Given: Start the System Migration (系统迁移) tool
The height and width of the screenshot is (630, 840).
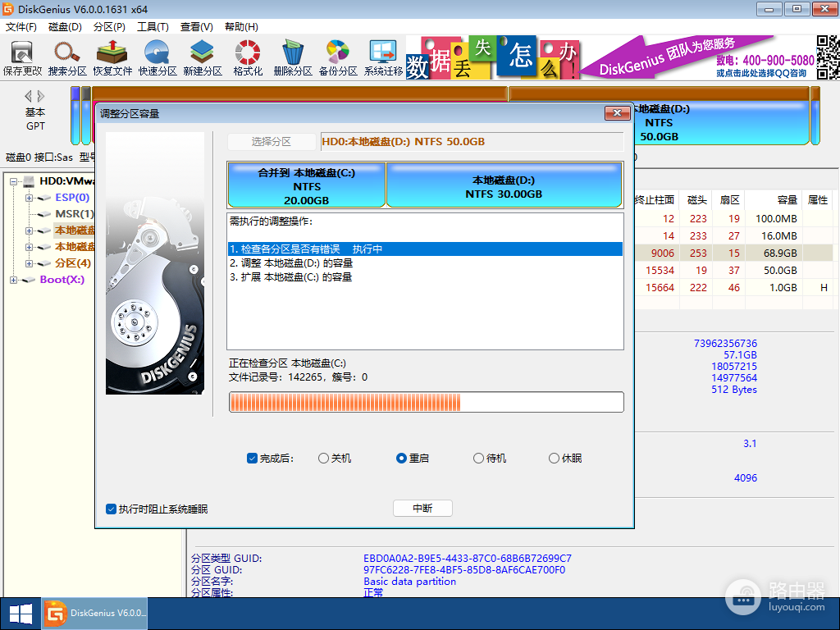Looking at the screenshot, I should click(383, 58).
